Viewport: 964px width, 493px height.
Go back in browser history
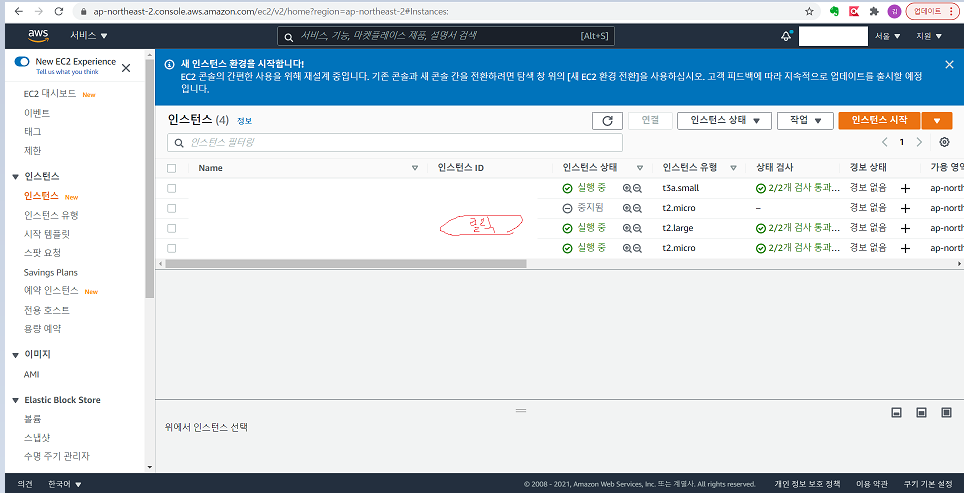18,11
